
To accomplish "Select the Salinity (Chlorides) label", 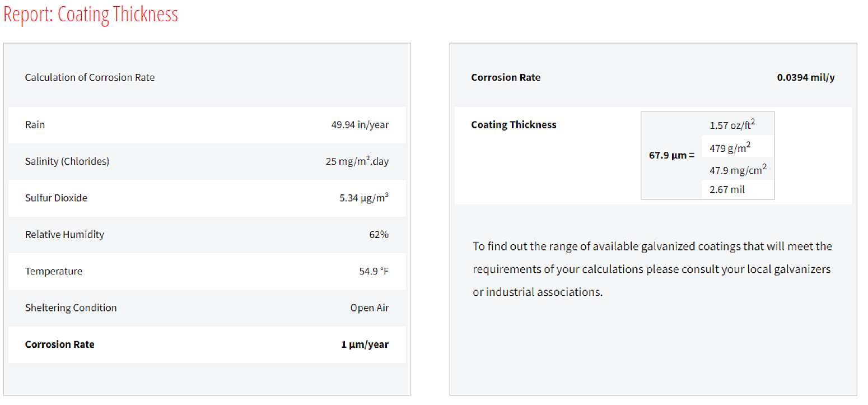I will [67, 161].
